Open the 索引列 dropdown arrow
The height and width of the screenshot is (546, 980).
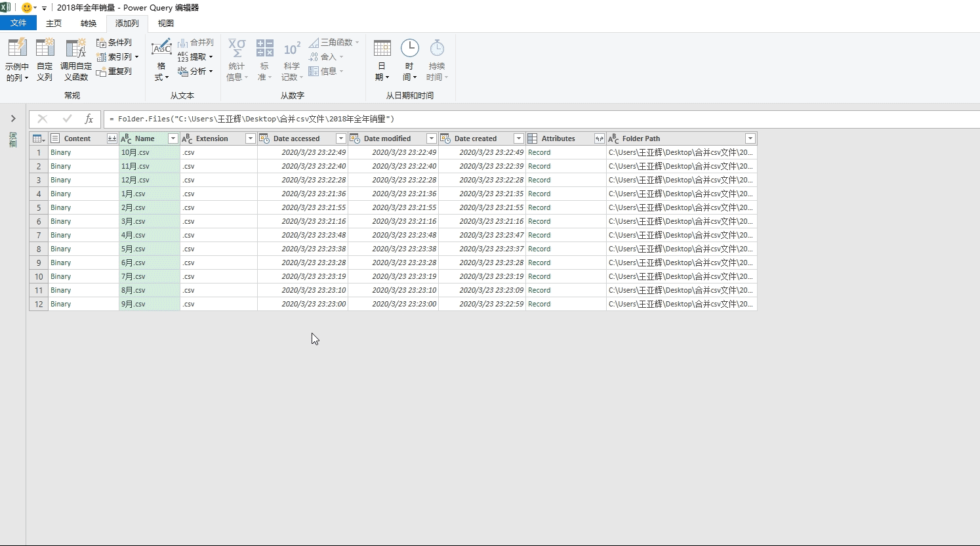click(x=136, y=57)
